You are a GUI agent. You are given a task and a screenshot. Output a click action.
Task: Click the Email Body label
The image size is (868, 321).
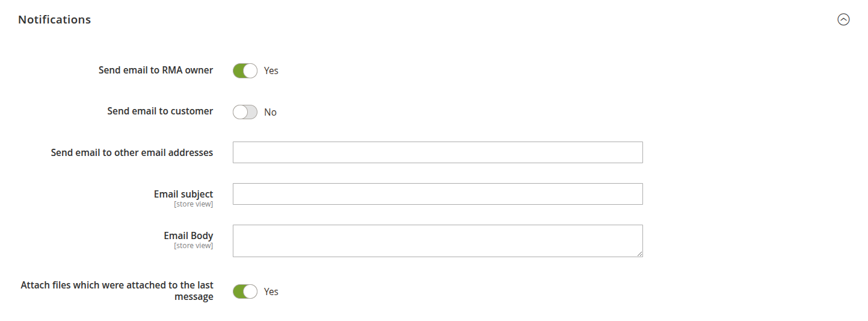click(188, 235)
